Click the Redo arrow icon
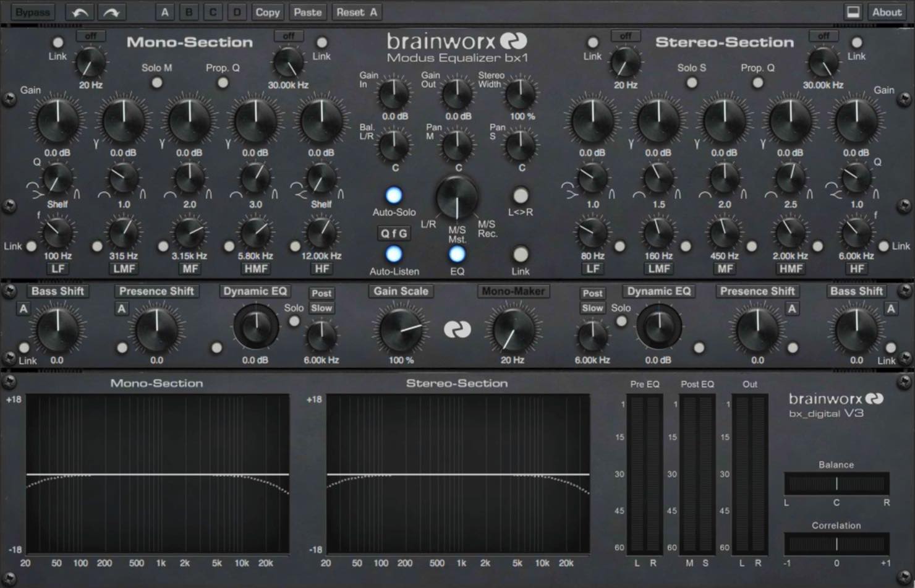This screenshot has width=915, height=588. (111, 12)
